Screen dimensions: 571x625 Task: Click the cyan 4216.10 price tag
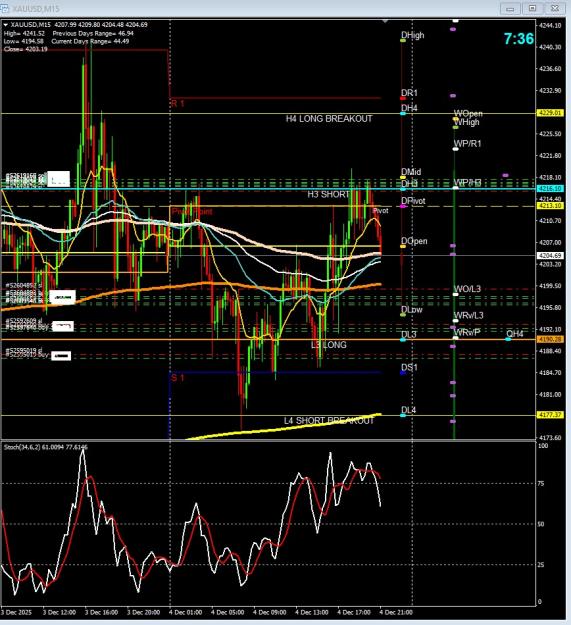(550, 188)
